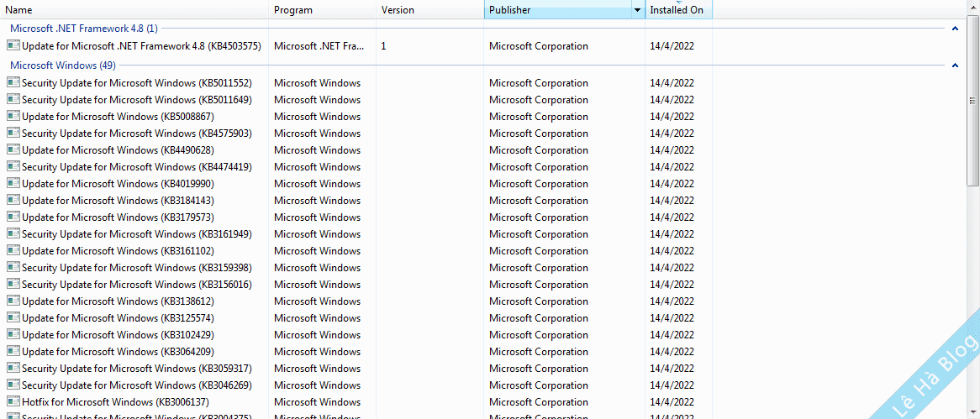
Task: Select Security Update for Microsoft Windows (KB5011552)
Action: tap(137, 82)
